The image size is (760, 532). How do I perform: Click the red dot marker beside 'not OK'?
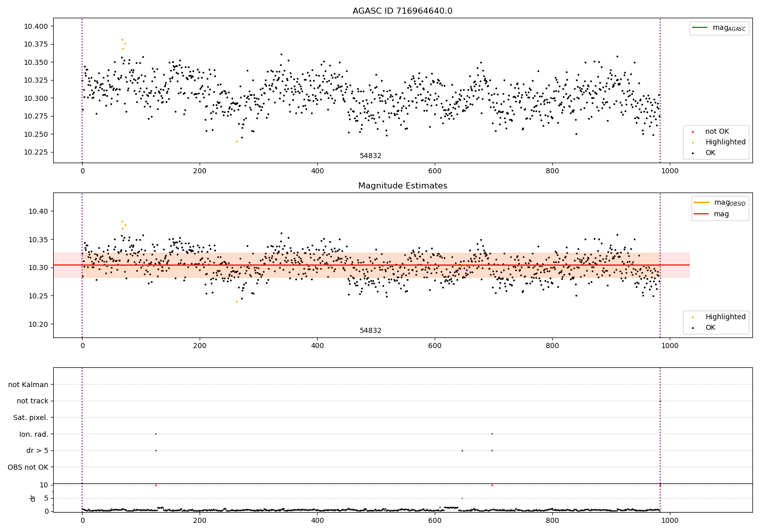[x=693, y=132]
